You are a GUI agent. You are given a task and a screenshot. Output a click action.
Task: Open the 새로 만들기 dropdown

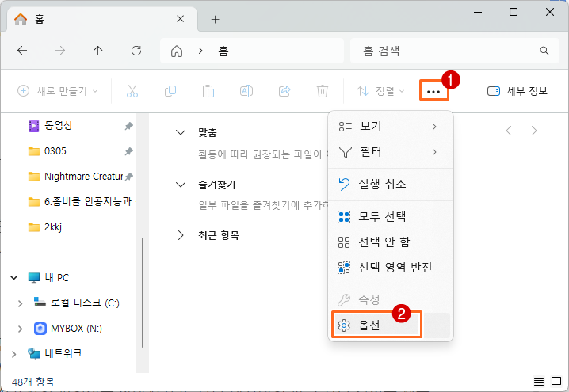[x=58, y=91]
